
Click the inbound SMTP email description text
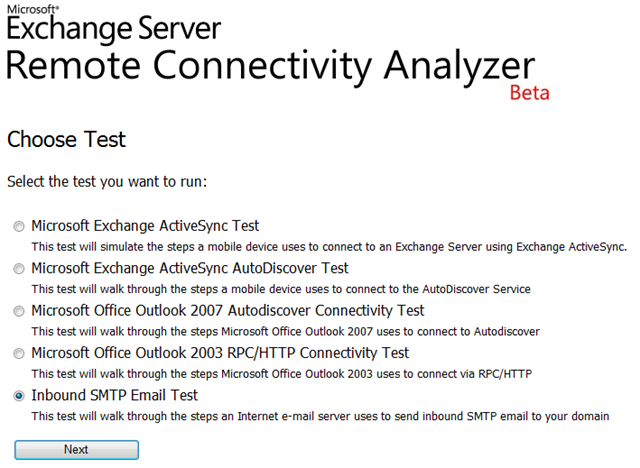(320, 417)
